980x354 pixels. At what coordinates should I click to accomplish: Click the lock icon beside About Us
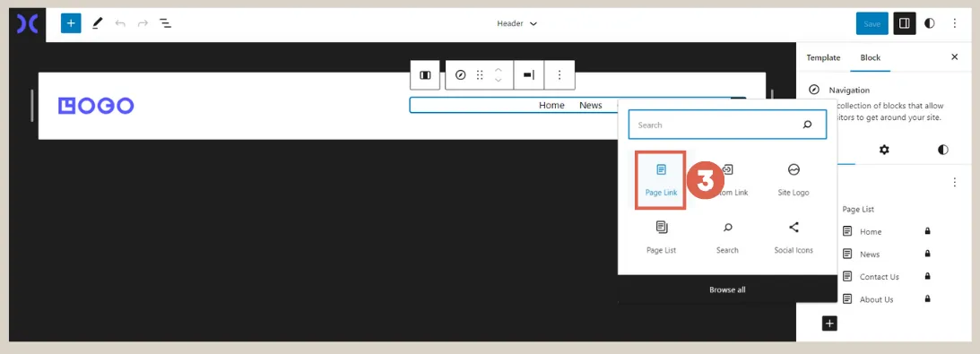927,298
